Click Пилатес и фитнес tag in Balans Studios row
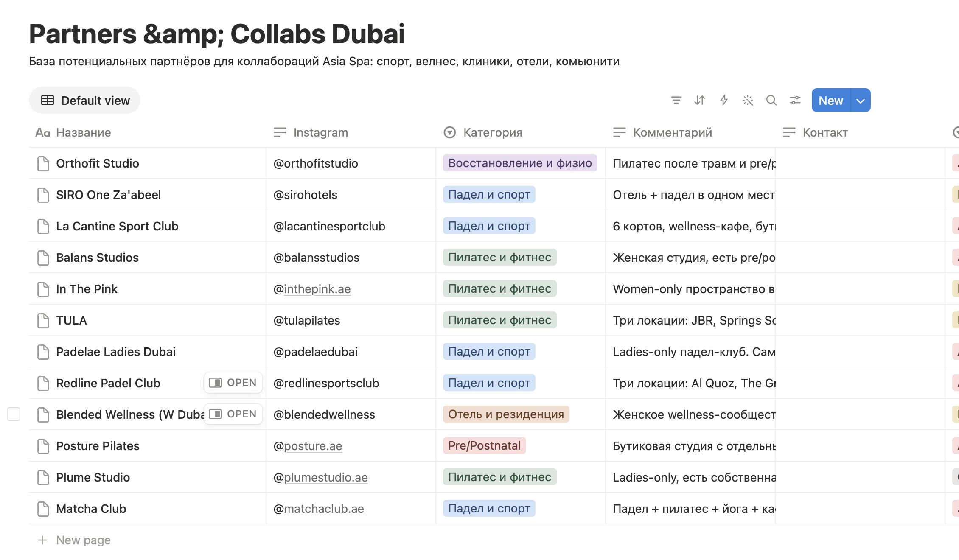The height and width of the screenshot is (560, 959). [499, 258]
